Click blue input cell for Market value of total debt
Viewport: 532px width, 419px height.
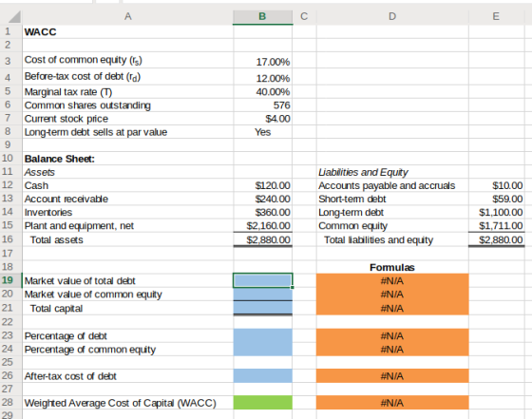(x=262, y=280)
